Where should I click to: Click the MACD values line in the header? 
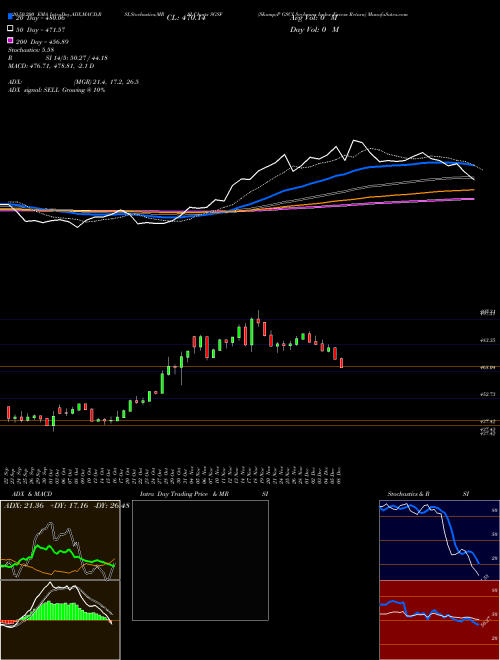pyautogui.click(x=51, y=66)
